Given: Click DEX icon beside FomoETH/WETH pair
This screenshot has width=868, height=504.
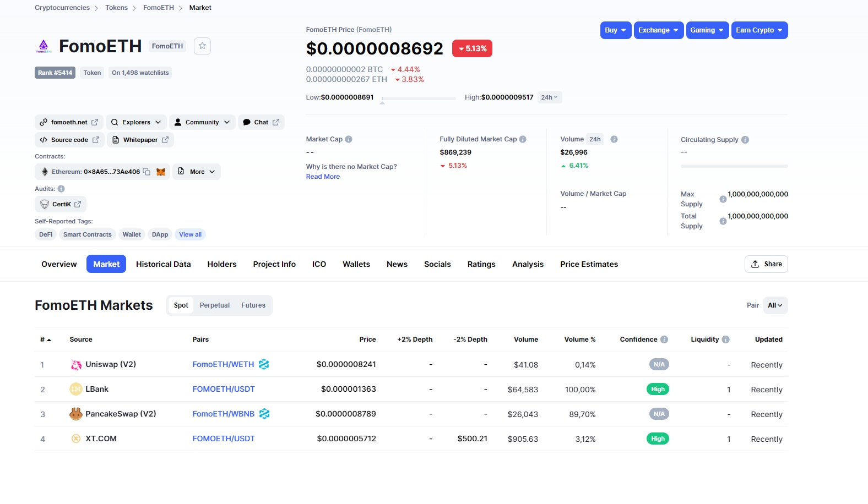Looking at the screenshot, I should [x=264, y=364].
